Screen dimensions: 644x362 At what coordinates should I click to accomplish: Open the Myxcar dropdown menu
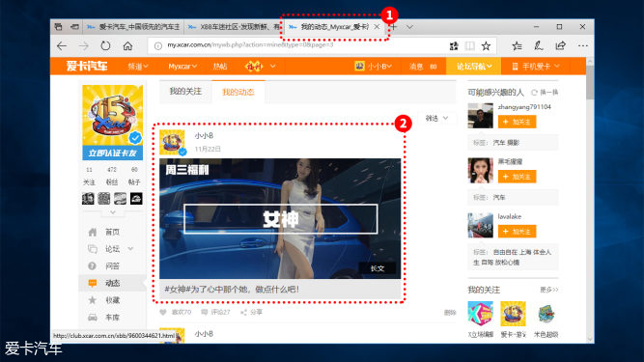pos(182,67)
